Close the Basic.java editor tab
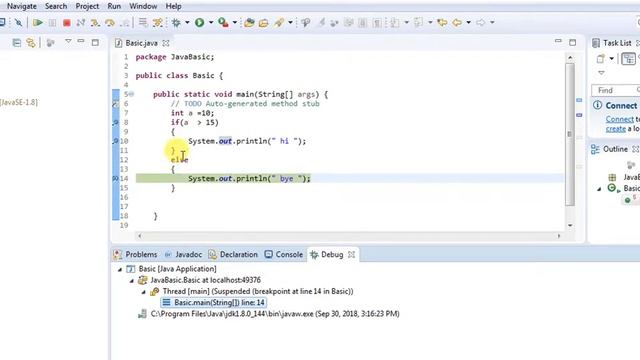This screenshot has height=360, width=640. pos(166,43)
